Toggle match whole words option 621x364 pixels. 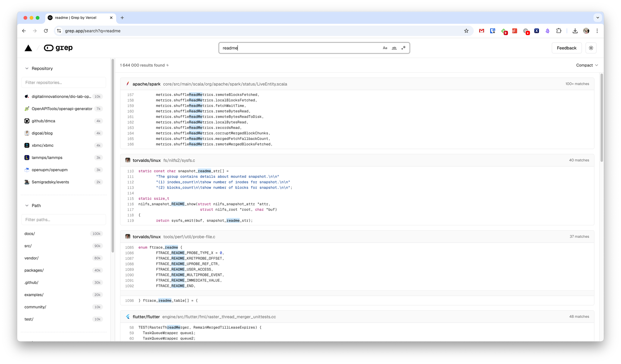pyautogui.click(x=394, y=48)
